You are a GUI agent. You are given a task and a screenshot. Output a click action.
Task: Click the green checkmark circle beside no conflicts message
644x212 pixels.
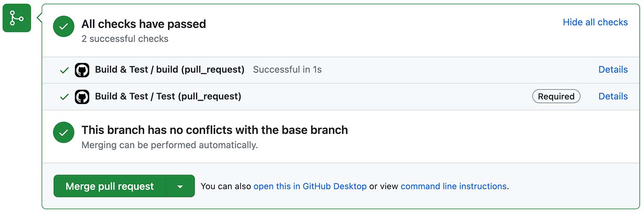pyautogui.click(x=64, y=133)
